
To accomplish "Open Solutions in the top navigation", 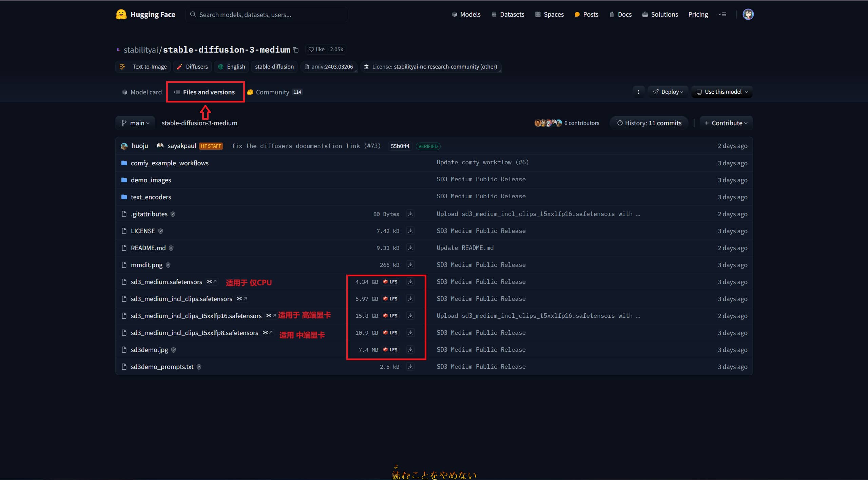I will tap(660, 14).
